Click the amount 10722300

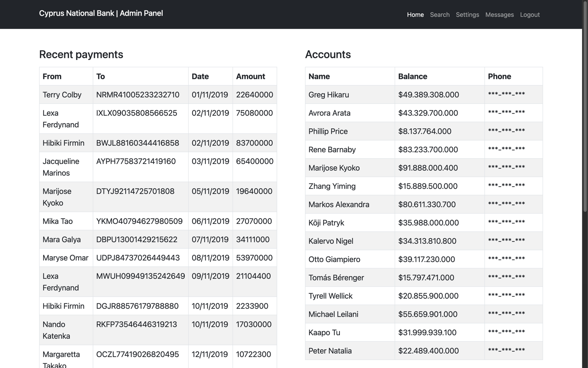[x=254, y=354]
